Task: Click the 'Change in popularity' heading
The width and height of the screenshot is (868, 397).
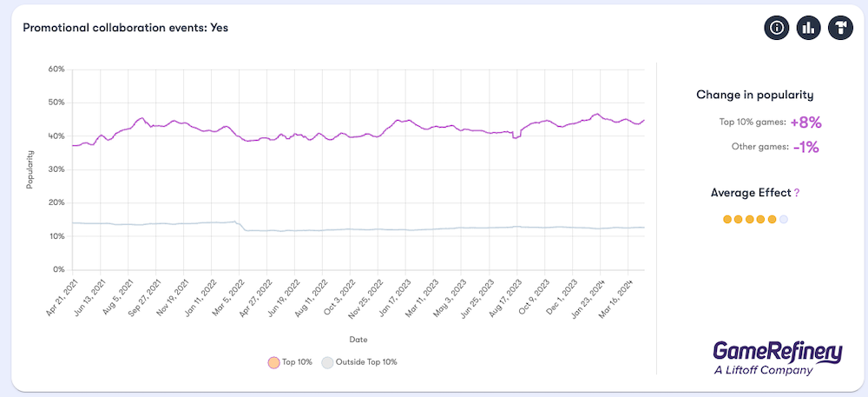Action: 754,95
